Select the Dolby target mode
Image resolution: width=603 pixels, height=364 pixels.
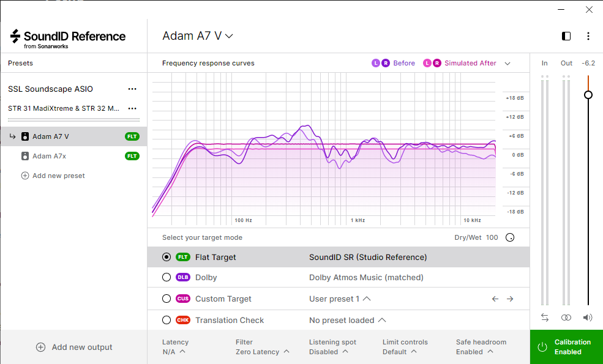[166, 277]
